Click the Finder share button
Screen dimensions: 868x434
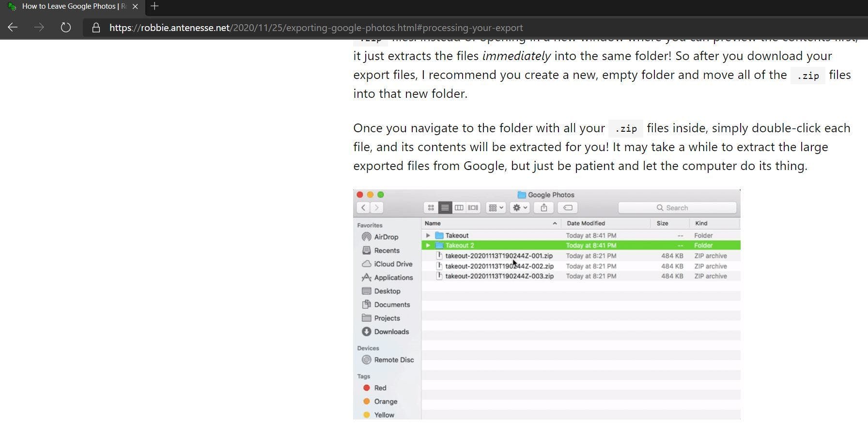(x=544, y=208)
